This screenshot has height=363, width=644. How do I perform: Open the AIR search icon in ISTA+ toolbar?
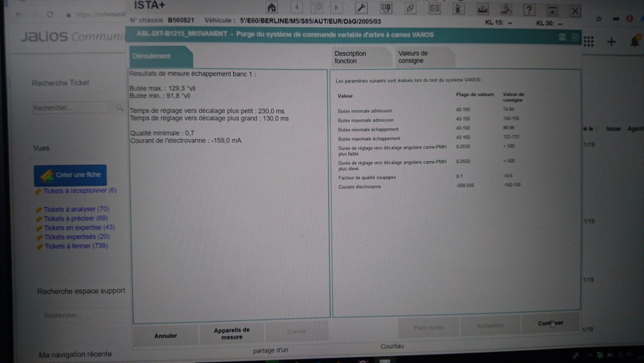point(506,10)
